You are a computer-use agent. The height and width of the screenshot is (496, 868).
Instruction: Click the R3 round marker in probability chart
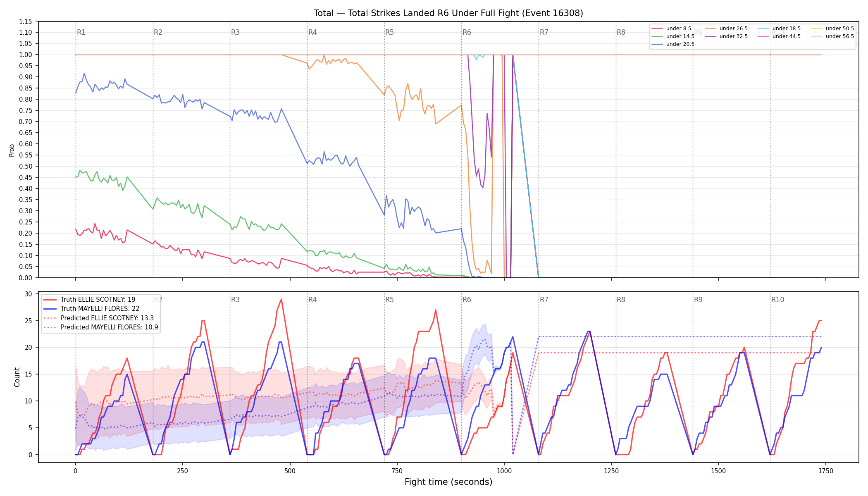click(x=235, y=32)
